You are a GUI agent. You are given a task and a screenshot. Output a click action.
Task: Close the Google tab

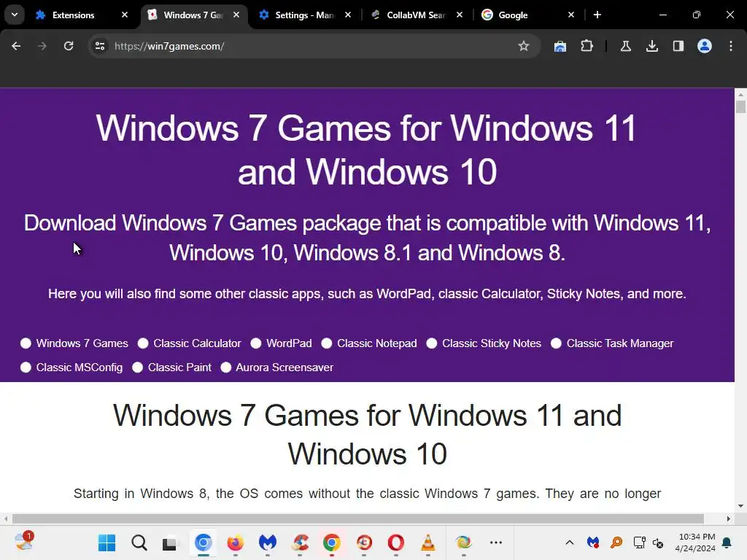(x=571, y=15)
